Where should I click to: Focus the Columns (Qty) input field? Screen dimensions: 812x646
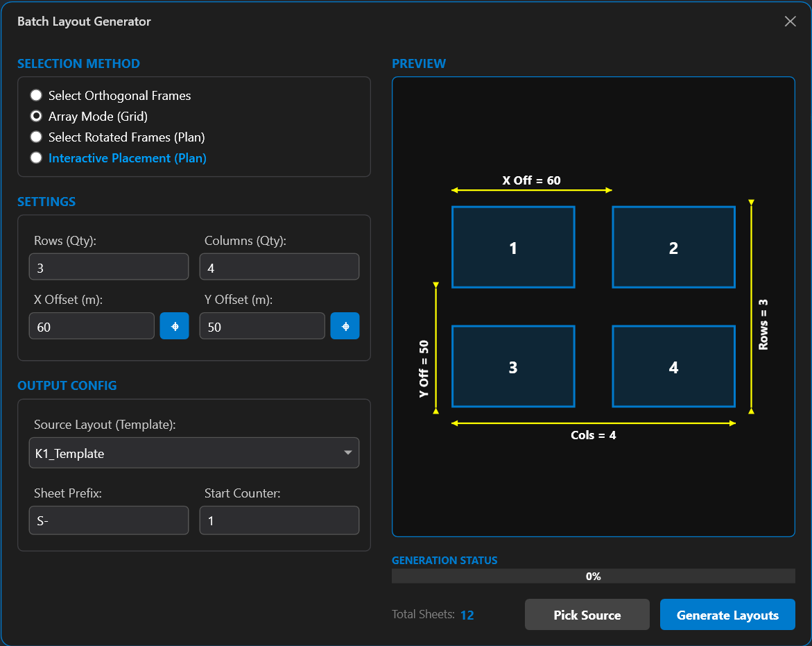[x=279, y=267]
